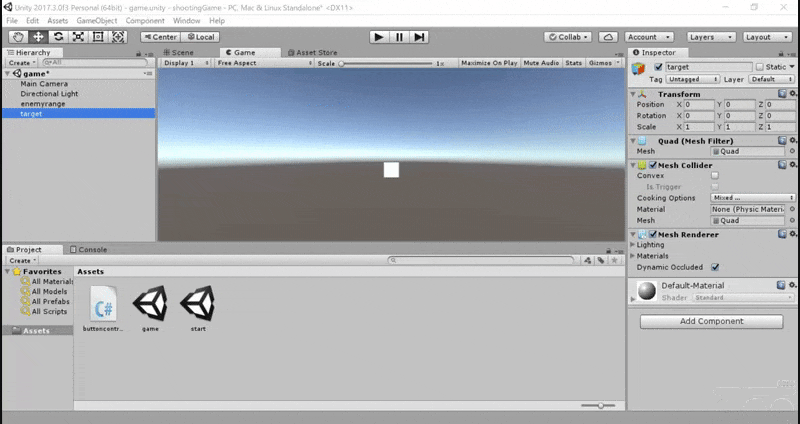Open Default-Material settings gear

point(792,285)
